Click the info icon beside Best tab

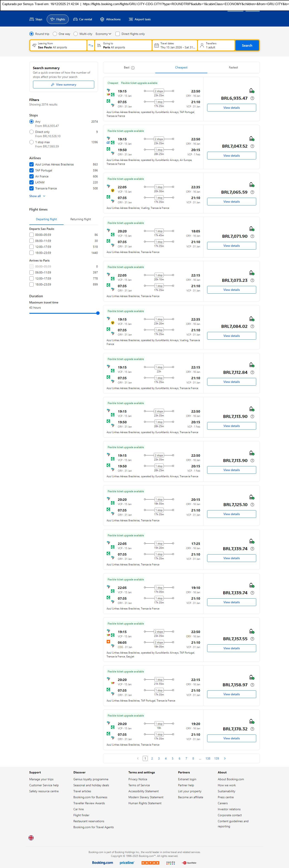click(x=133, y=68)
